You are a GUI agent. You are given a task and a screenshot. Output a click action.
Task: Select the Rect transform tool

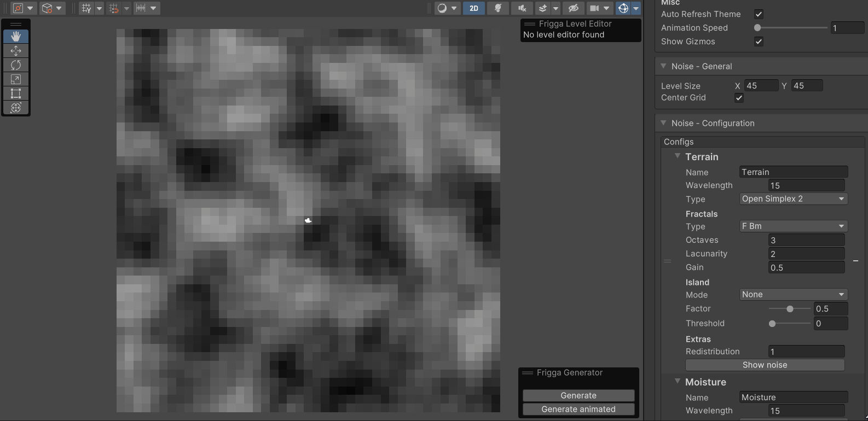[x=16, y=93]
